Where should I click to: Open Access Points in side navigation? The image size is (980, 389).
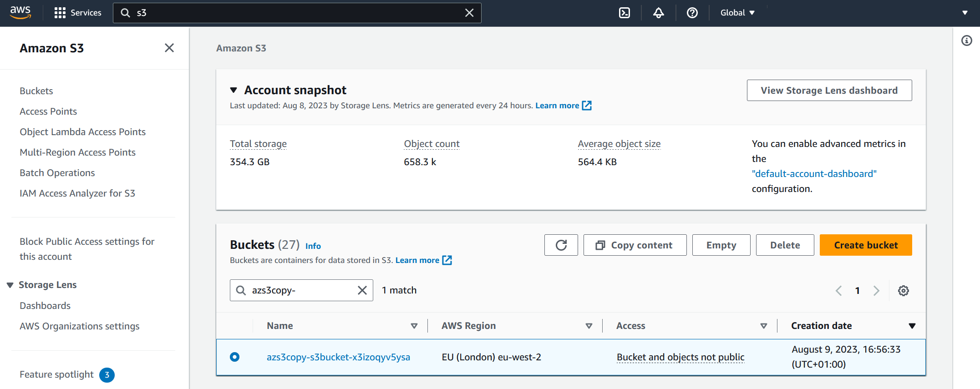click(48, 111)
